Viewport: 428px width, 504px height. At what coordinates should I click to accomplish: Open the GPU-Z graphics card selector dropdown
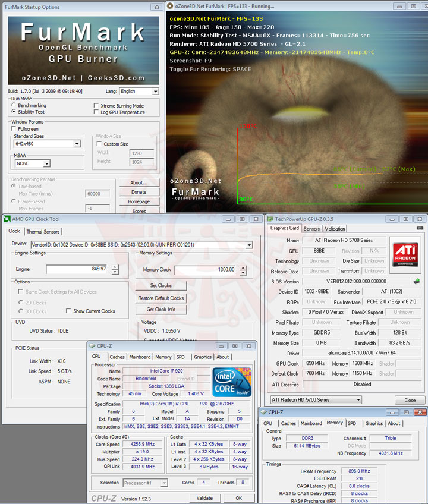316,400
